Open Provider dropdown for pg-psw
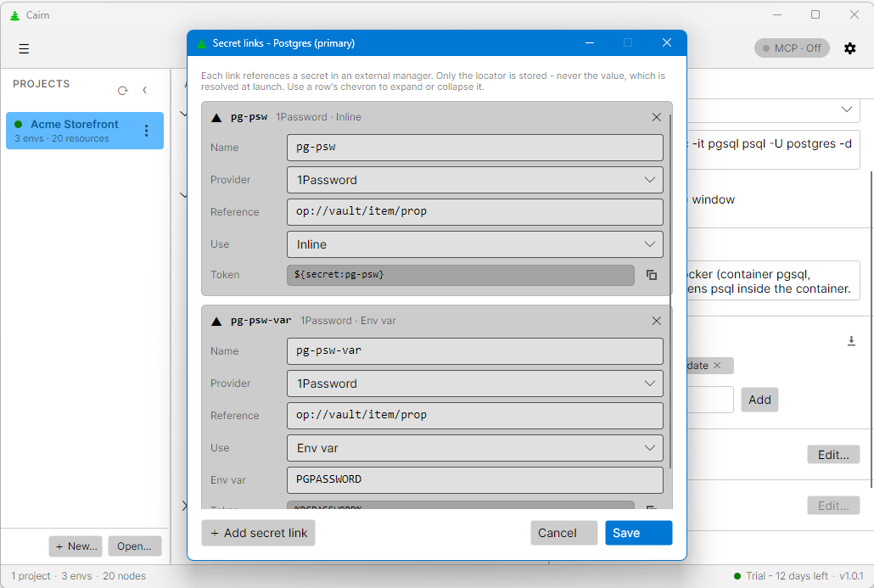The width and height of the screenshot is (874, 588). click(x=475, y=180)
